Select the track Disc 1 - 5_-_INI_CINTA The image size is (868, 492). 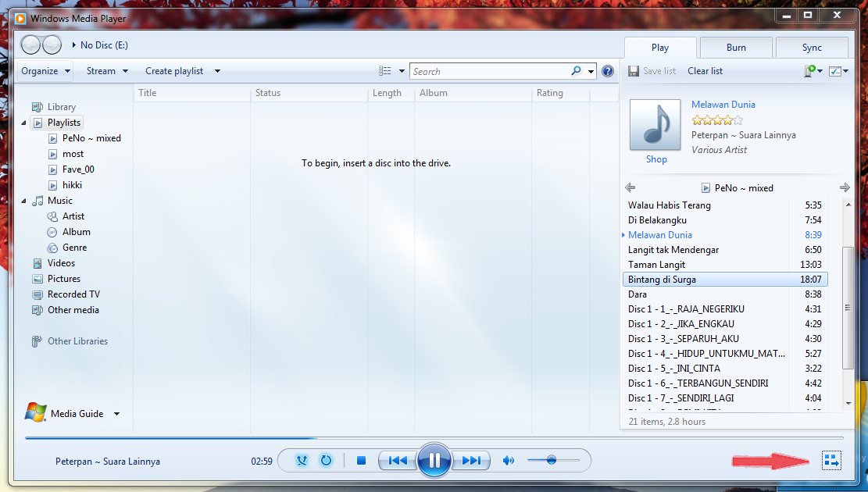click(725, 369)
